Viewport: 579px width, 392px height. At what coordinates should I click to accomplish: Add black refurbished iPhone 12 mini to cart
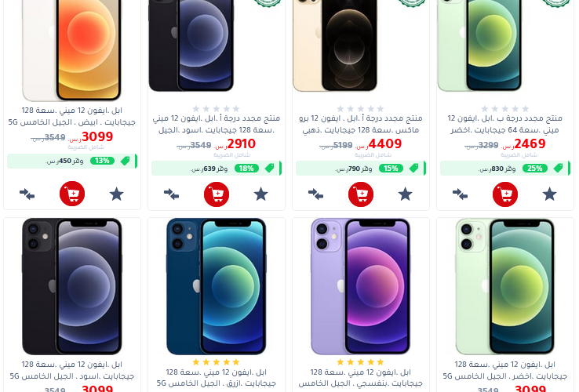pos(217,194)
